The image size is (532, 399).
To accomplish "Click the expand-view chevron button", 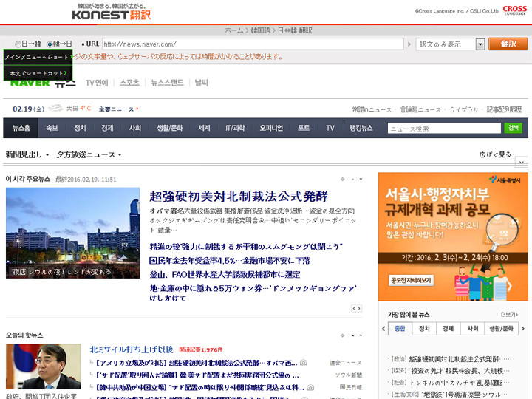I will point(521,162).
